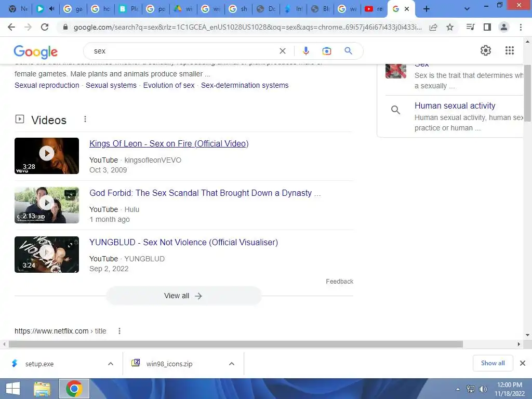Expand win98_icons.zip download options
This screenshot has width=532, height=399.
[232, 364]
